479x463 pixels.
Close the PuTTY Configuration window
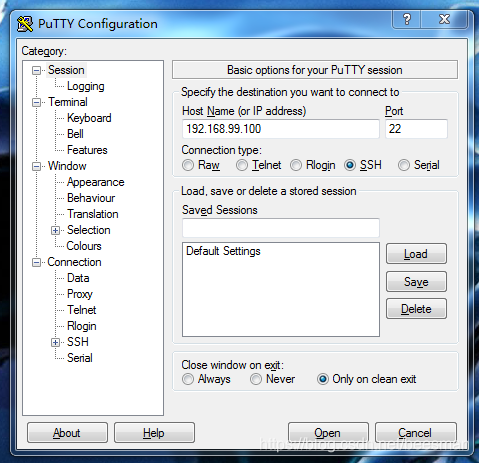coord(444,19)
